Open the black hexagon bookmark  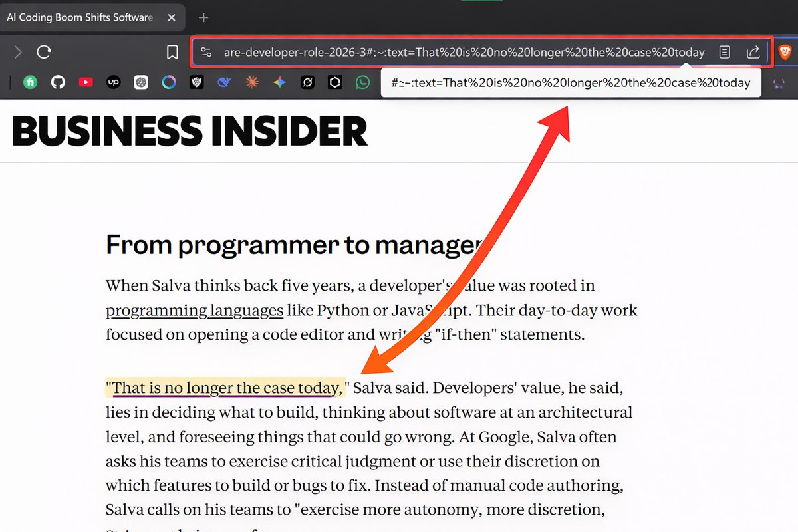(x=335, y=82)
